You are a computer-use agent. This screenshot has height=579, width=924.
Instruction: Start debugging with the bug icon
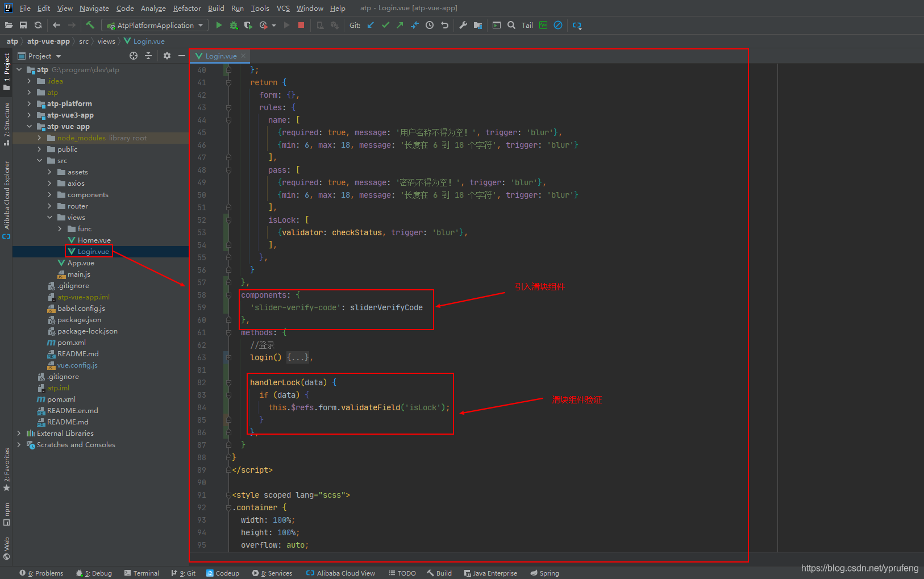point(234,25)
